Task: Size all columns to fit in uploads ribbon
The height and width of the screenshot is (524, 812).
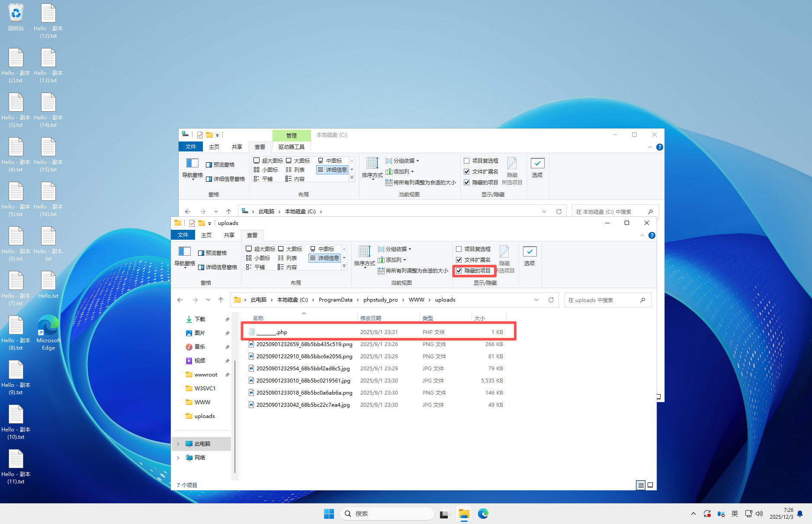Action: (413, 271)
